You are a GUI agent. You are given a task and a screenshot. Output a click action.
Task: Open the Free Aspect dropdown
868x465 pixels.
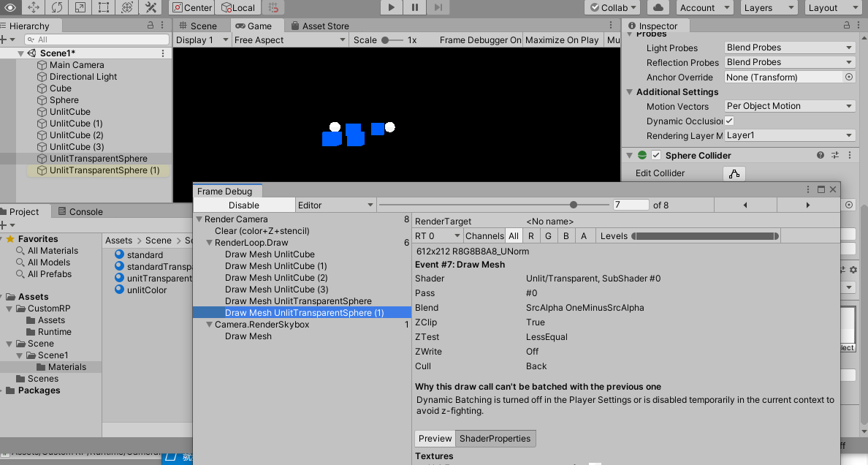289,40
